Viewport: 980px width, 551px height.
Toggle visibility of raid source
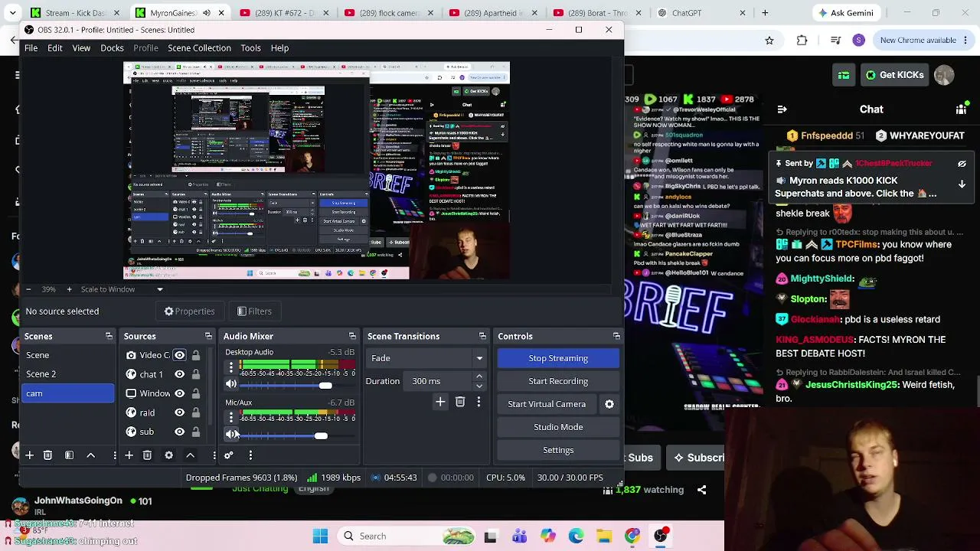(x=179, y=412)
